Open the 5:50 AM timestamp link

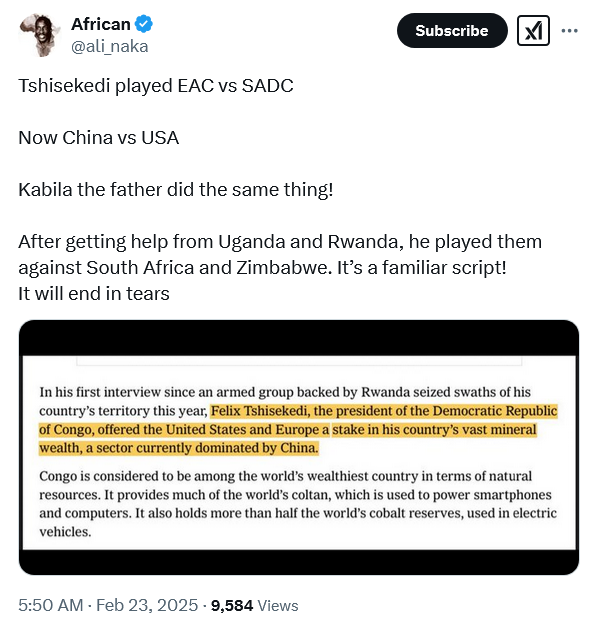(x=51, y=605)
